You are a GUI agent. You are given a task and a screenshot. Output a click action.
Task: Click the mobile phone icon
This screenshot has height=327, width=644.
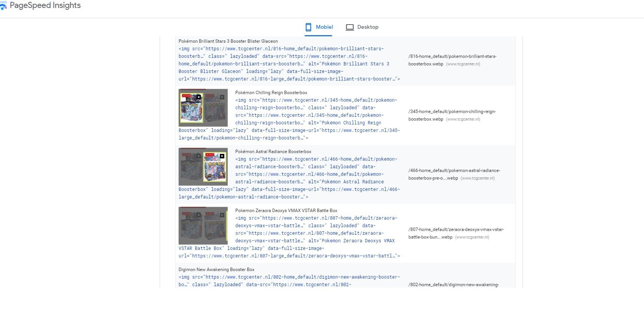click(x=308, y=27)
